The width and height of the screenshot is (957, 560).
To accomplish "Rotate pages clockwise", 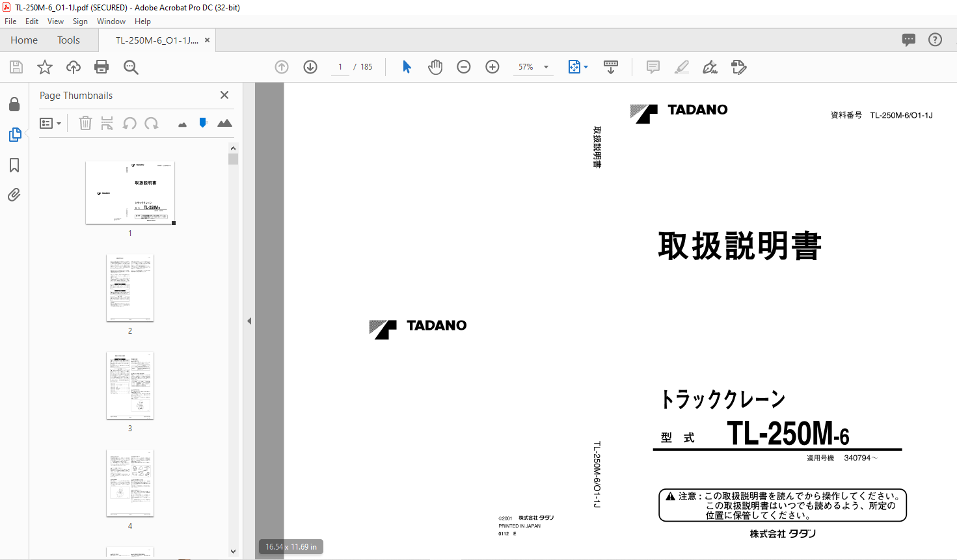I will pos(152,123).
